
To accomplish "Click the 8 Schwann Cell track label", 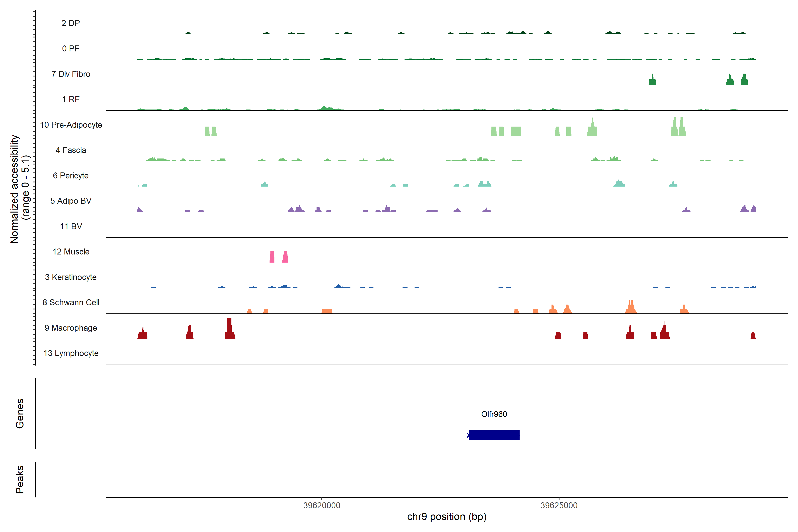I will coord(71,302).
